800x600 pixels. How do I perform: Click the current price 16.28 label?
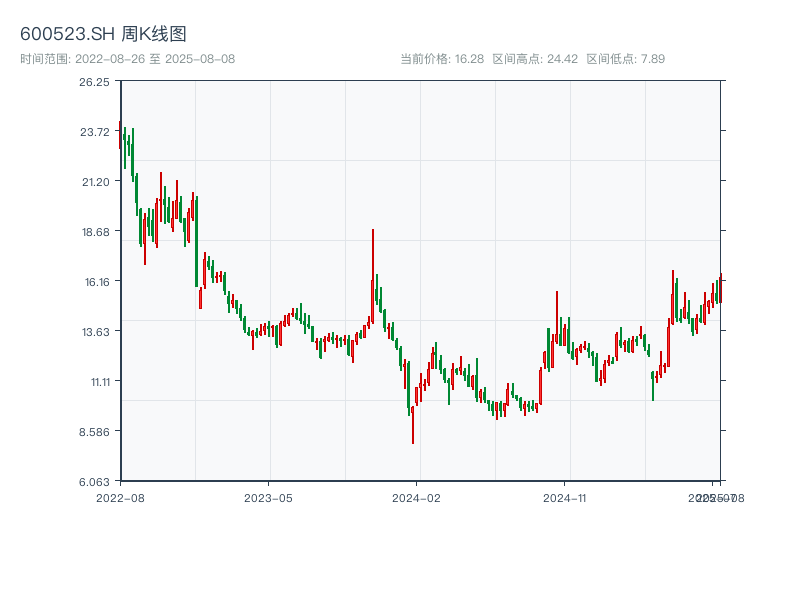[442, 59]
